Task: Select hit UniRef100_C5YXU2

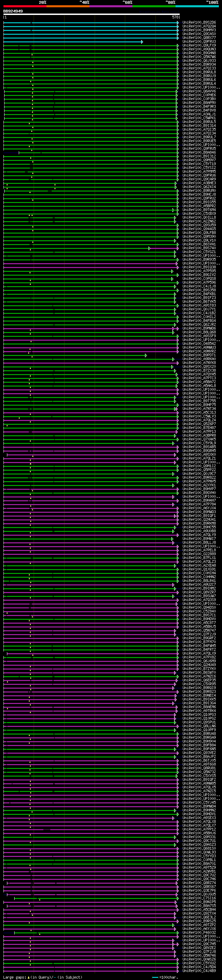Action: click(x=199, y=963)
